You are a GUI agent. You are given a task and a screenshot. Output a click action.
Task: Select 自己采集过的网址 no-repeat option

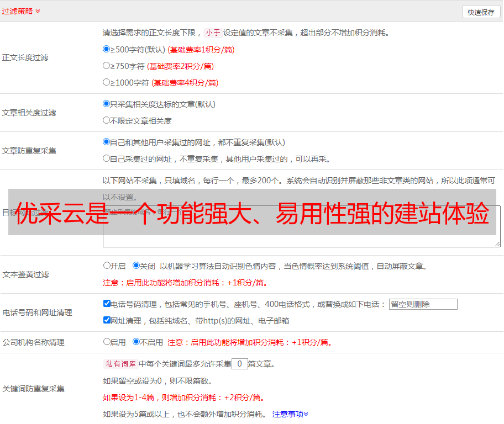(x=107, y=158)
